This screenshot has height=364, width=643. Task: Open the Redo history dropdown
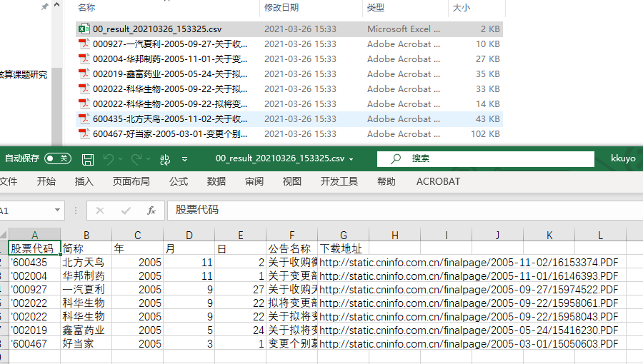click(x=148, y=159)
